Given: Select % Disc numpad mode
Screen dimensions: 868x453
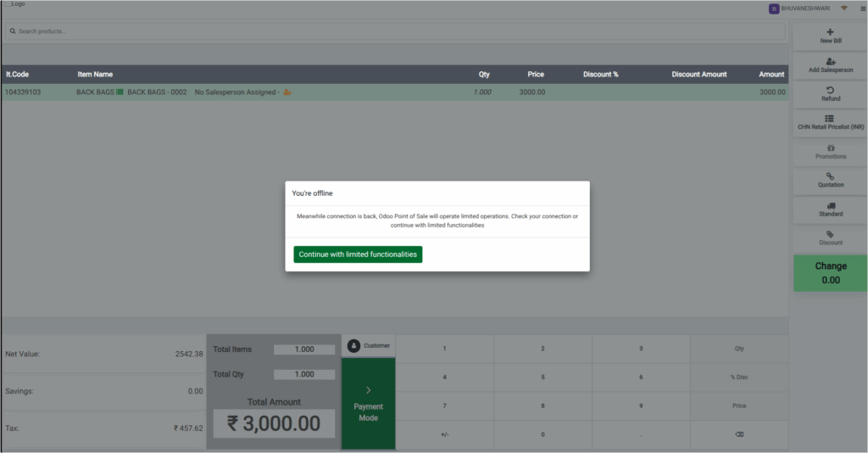Looking at the screenshot, I should tap(739, 377).
